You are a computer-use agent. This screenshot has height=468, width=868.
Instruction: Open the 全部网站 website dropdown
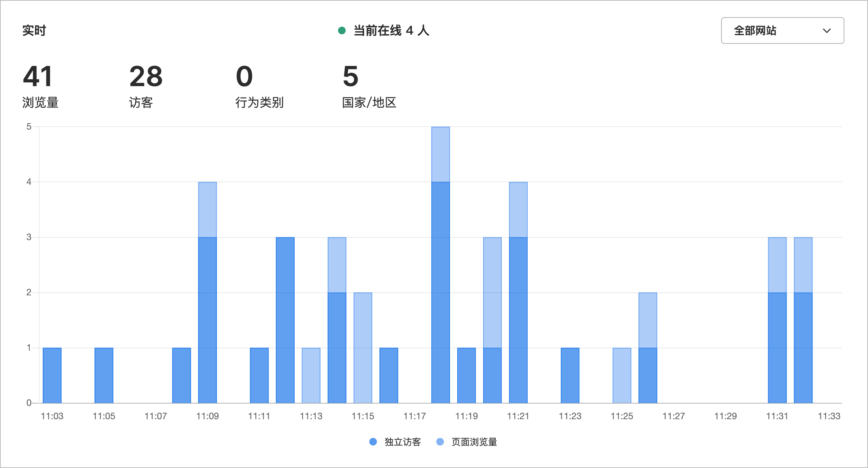pos(782,30)
